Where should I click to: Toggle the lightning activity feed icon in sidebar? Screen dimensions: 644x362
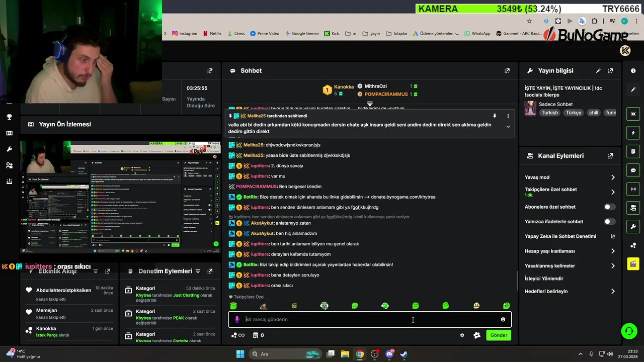point(633,133)
